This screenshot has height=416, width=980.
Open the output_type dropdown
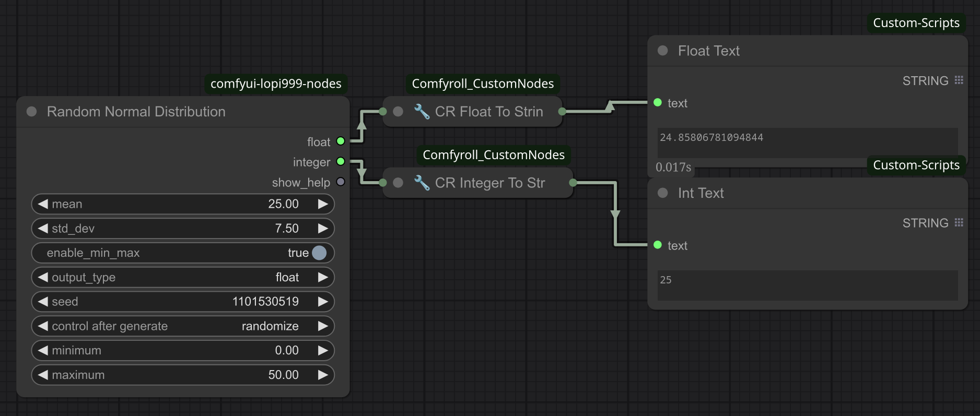pyautogui.click(x=183, y=277)
